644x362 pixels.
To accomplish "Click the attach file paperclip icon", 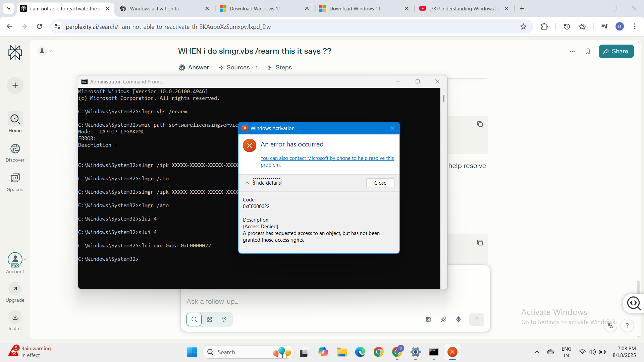I will 443,319.
